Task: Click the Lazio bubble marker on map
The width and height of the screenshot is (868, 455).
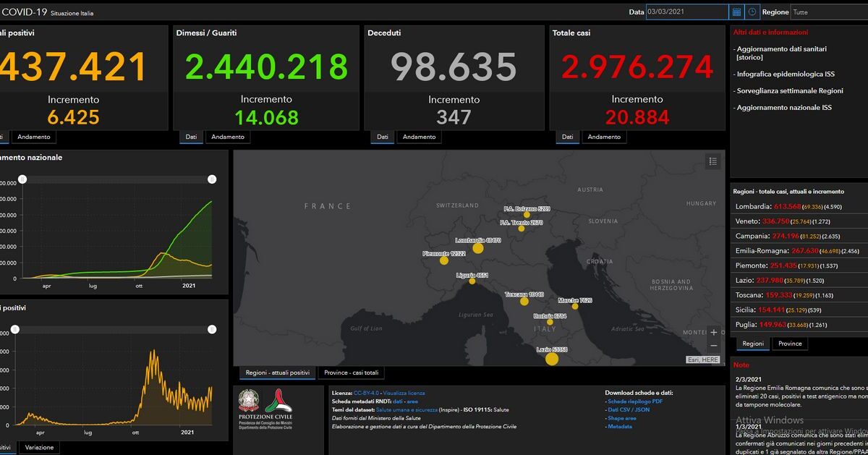Action: (x=552, y=359)
